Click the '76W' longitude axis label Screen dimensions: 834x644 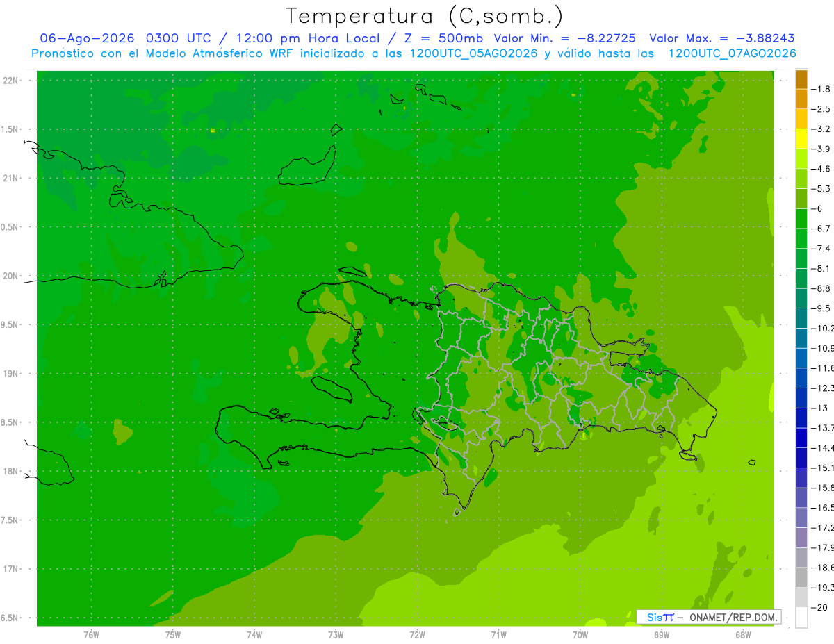[x=91, y=635]
